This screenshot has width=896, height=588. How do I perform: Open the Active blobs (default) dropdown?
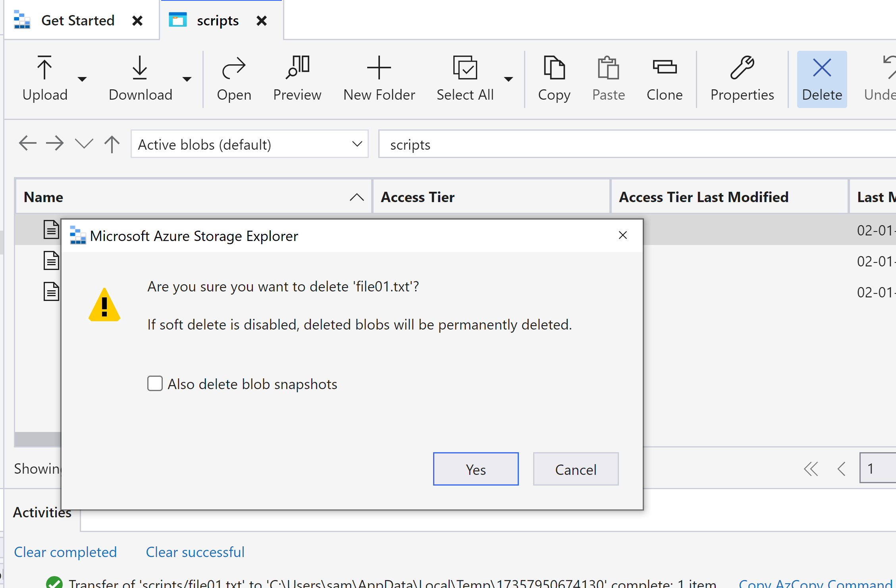pyautogui.click(x=250, y=144)
